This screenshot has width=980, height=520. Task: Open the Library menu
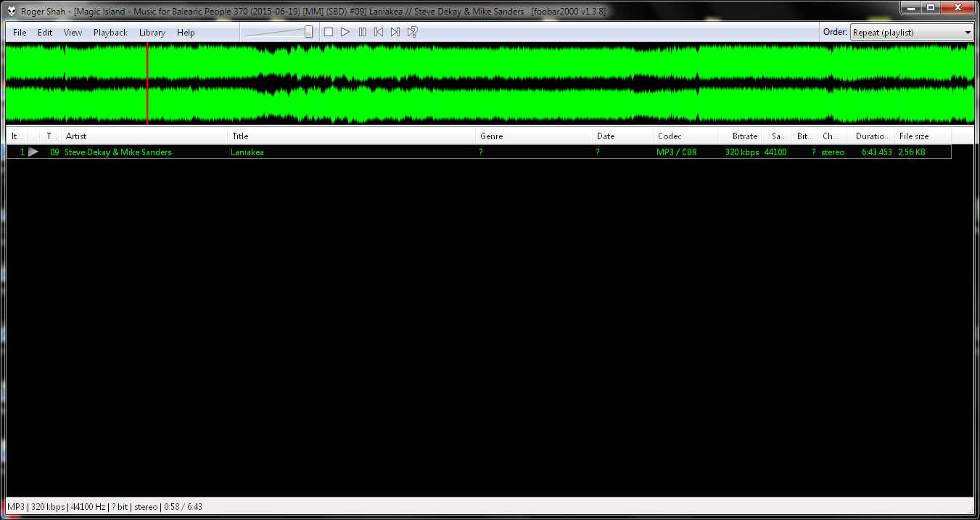point(152,33)
